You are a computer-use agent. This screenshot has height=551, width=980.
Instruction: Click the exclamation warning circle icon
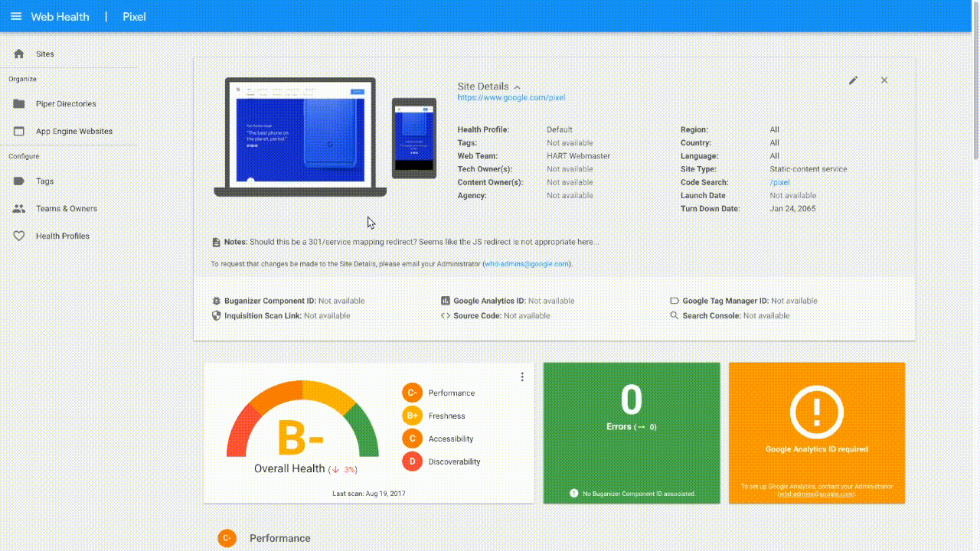817,412
